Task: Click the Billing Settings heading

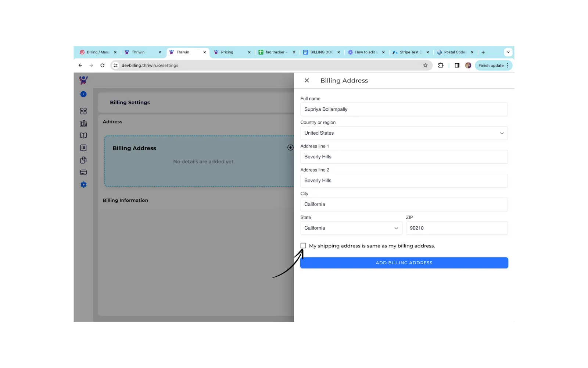Action: click(x=130, y=102)
